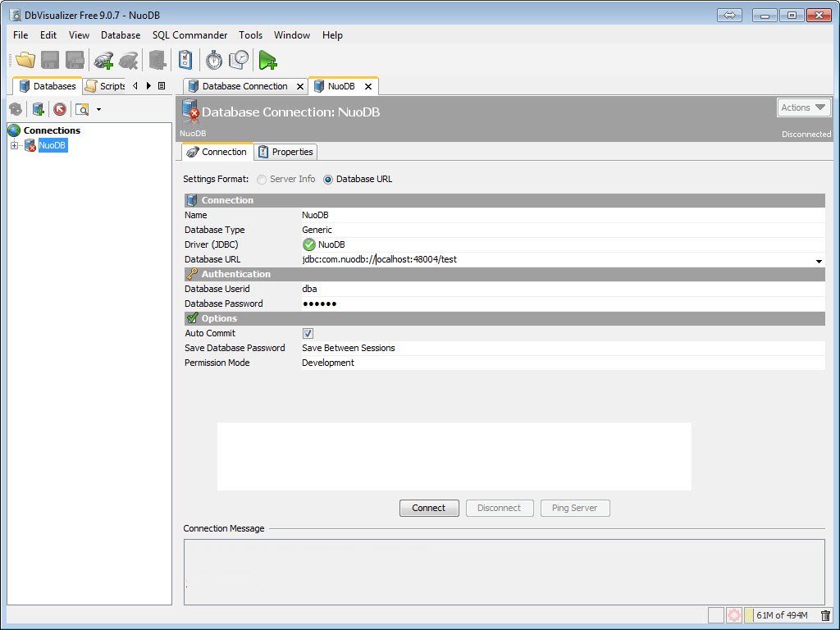Image resolution: width=840 pixels, height=630 pixels.
Task: Click the pink gear status icon
Action: 734,615
